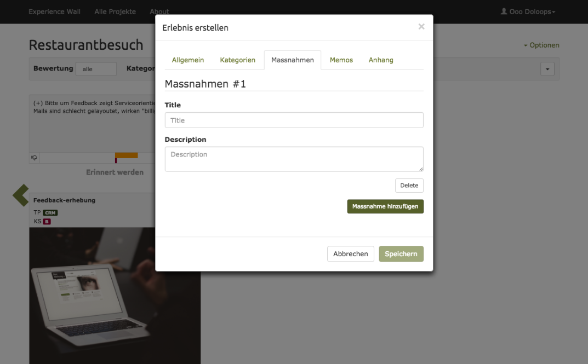Screen dimensions: 588x364
Task: Open the Memos tab
Action: point(341,60)
